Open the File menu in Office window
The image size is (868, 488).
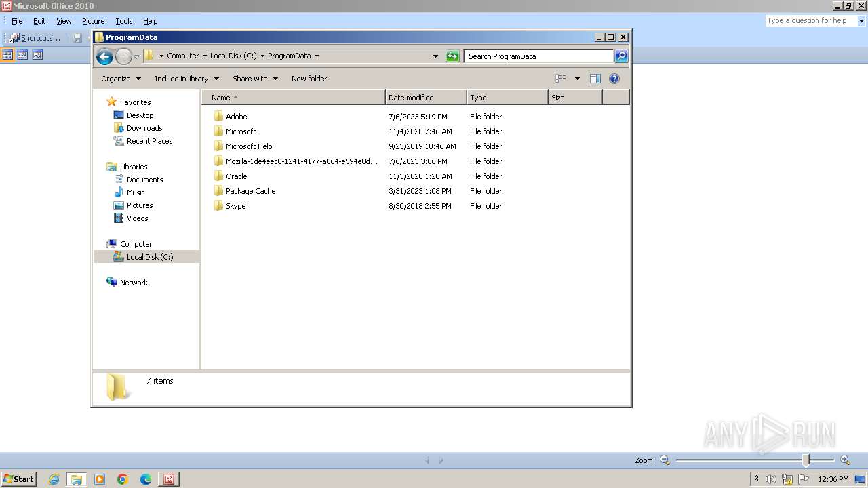pos(17,21)
